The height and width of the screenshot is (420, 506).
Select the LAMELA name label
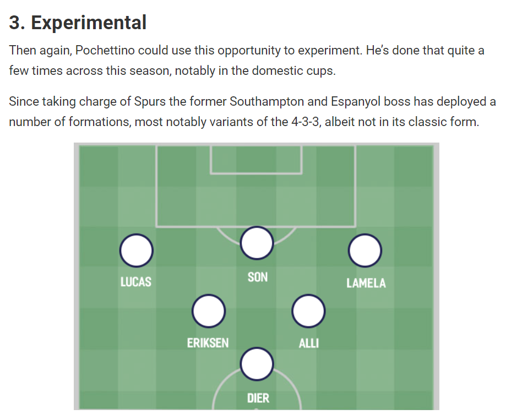tap(366, 283)
